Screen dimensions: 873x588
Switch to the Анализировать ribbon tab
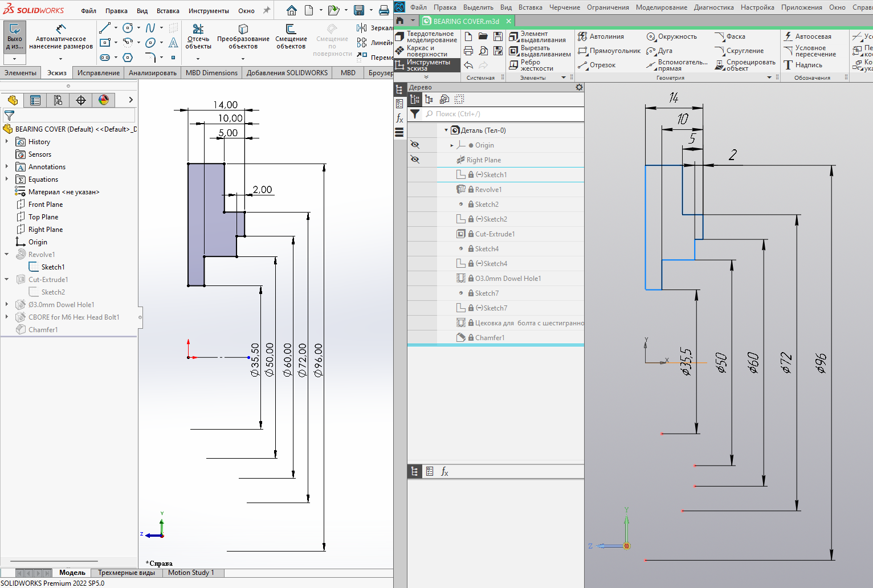(152, 73)
